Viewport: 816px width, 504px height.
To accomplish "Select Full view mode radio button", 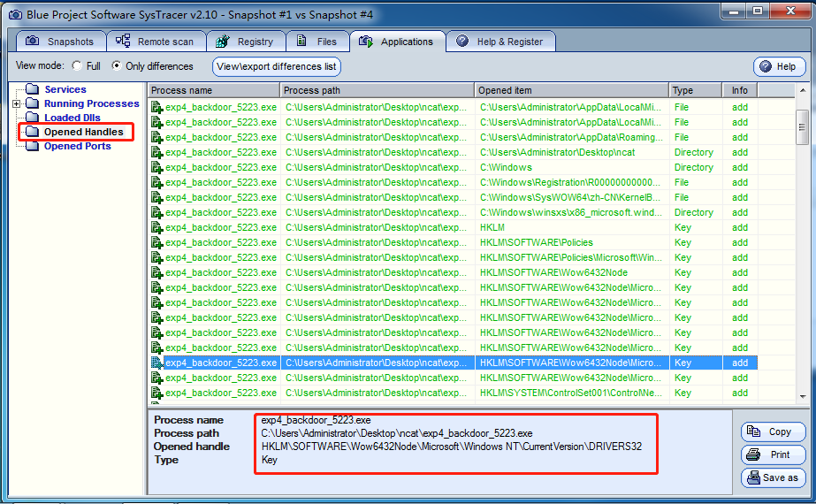I will tap(77, 65).
